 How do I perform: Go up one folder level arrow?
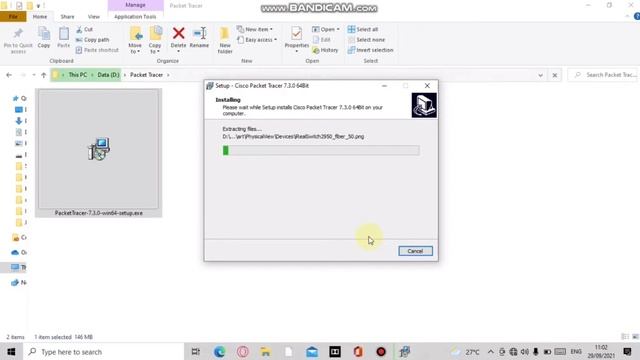coord(44,75)
